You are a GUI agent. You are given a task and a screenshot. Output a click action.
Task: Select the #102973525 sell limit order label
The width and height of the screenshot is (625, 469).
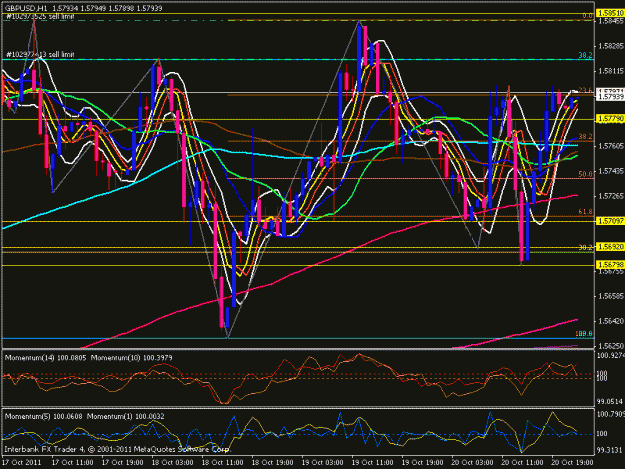40,16
